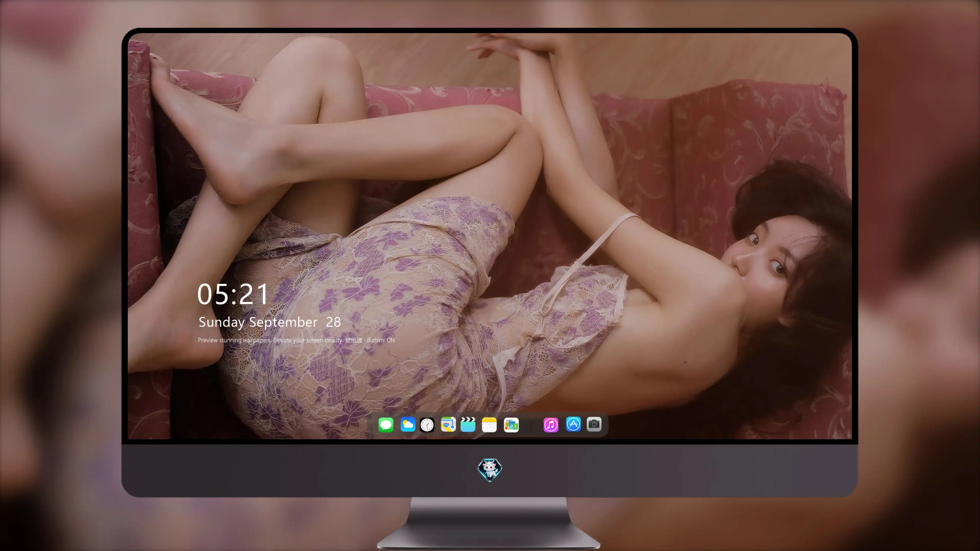This screenshot has width=980, height=551.
Task: Open the Weather app in the dock
Action: 408,424
